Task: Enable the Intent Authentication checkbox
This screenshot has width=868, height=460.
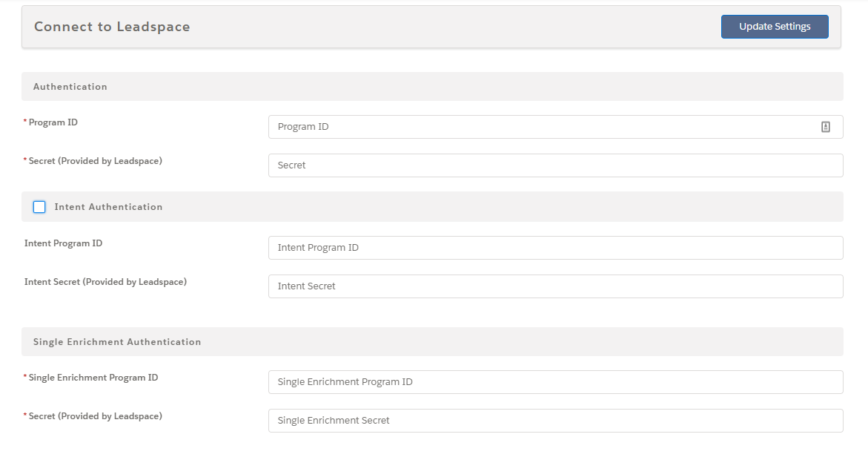Action: click(x=39, y=207)
